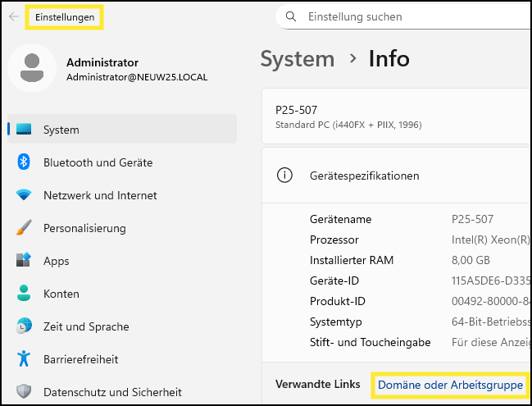The width and height of the screenshot is (532, 406).
Task: Click the Administrator@NEUW25.LOCAL email text
Action: [137, 77]
